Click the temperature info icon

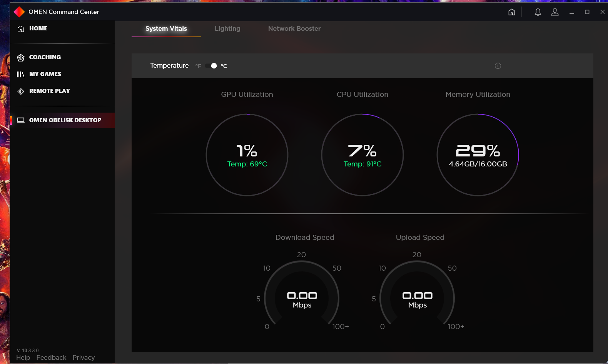[498, 66]
